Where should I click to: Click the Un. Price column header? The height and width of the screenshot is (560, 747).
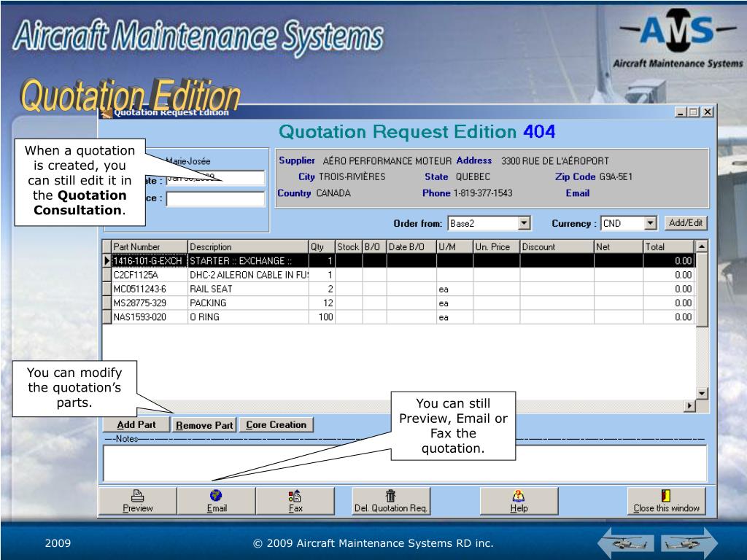[x=496, y=246]
